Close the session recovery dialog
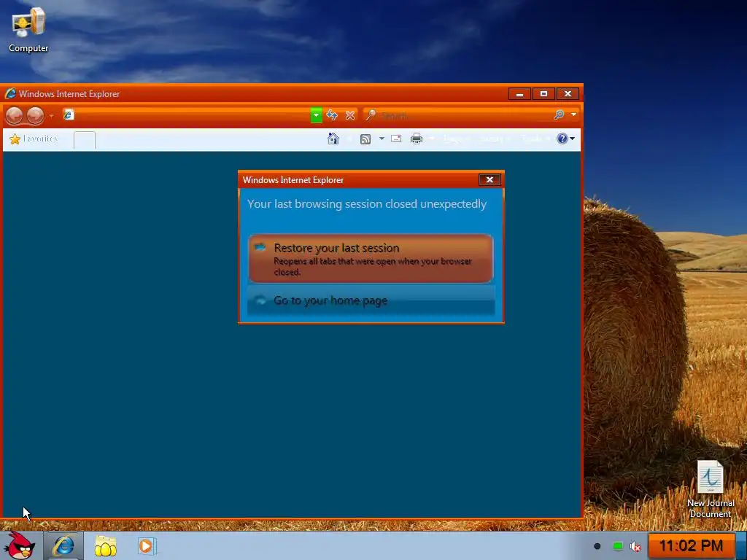 489,179
